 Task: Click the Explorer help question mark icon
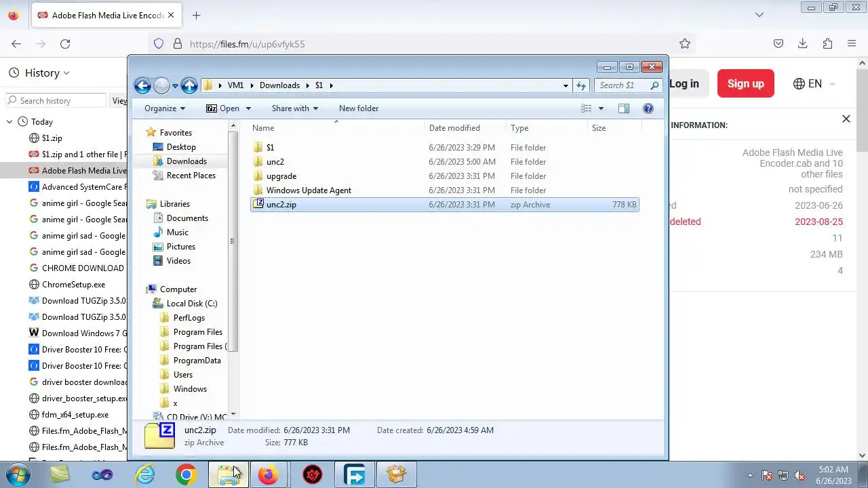648,108
